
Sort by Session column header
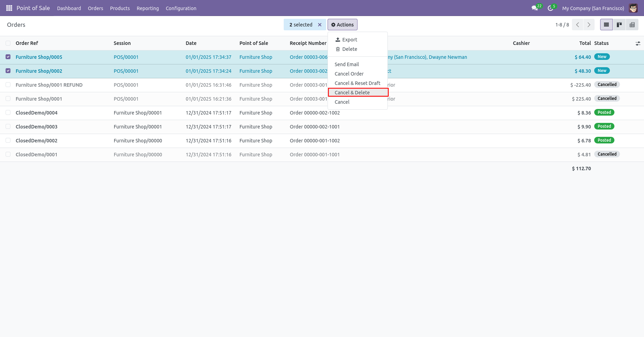point(122,43)
